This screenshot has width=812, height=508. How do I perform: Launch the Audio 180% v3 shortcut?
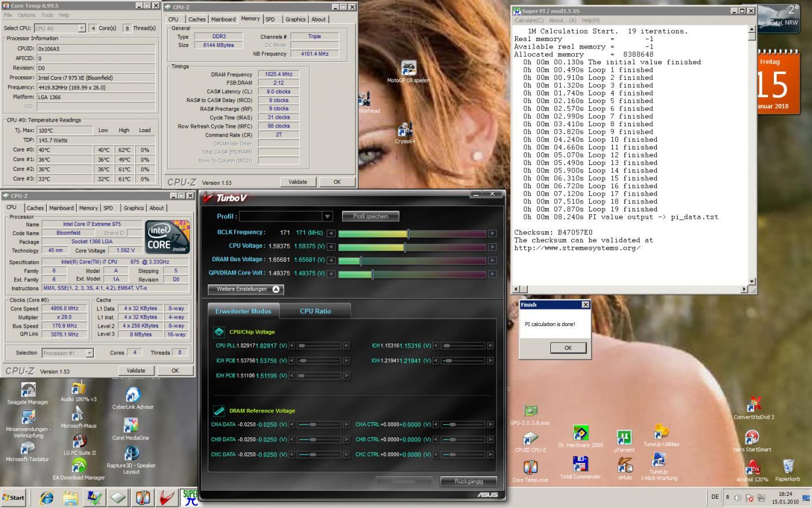78,392
